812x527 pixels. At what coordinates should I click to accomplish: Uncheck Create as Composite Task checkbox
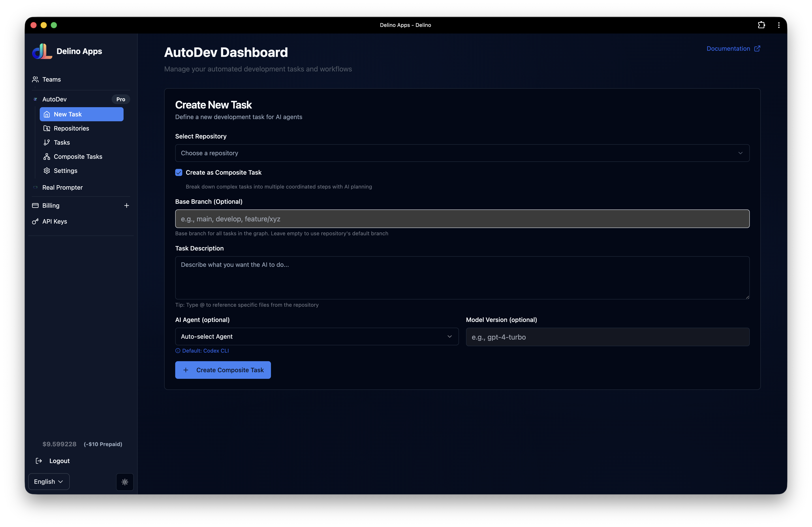coord(179,172)
